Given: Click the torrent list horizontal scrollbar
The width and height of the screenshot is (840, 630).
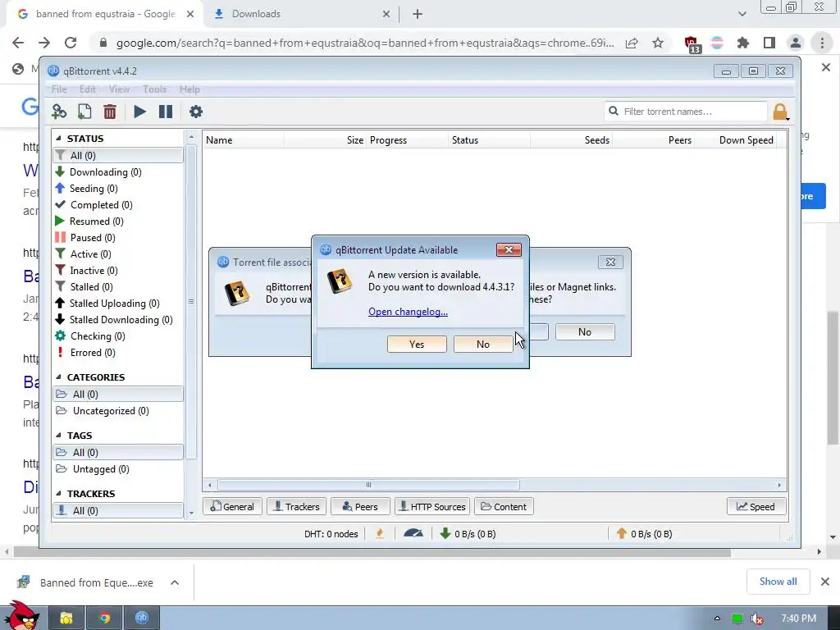Looking at the screenshot, I should point(368,485).
